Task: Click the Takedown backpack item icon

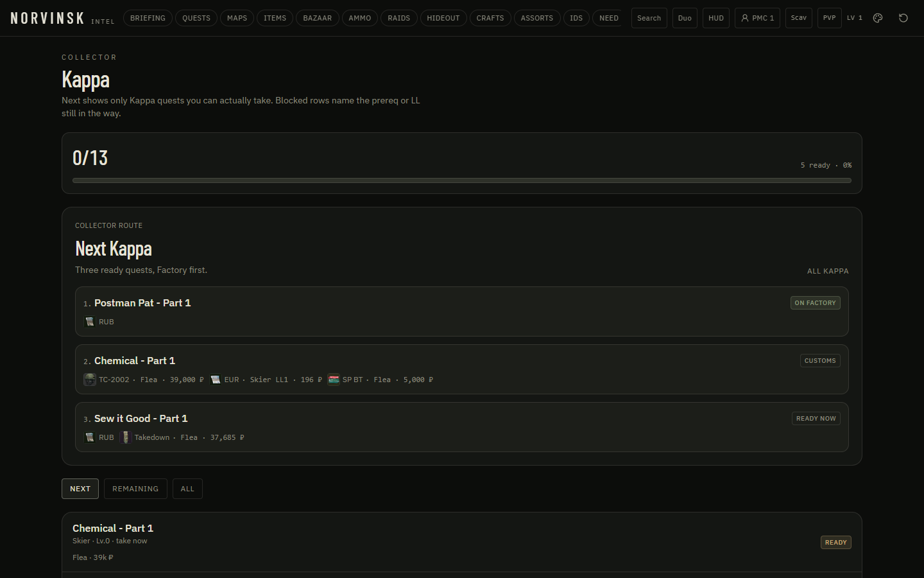Action: click(126, 437)
